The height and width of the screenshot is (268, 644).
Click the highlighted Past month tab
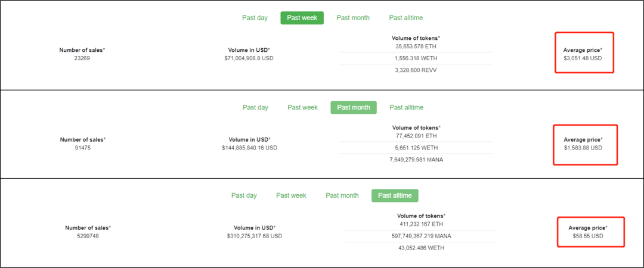[x=354, y=107]
